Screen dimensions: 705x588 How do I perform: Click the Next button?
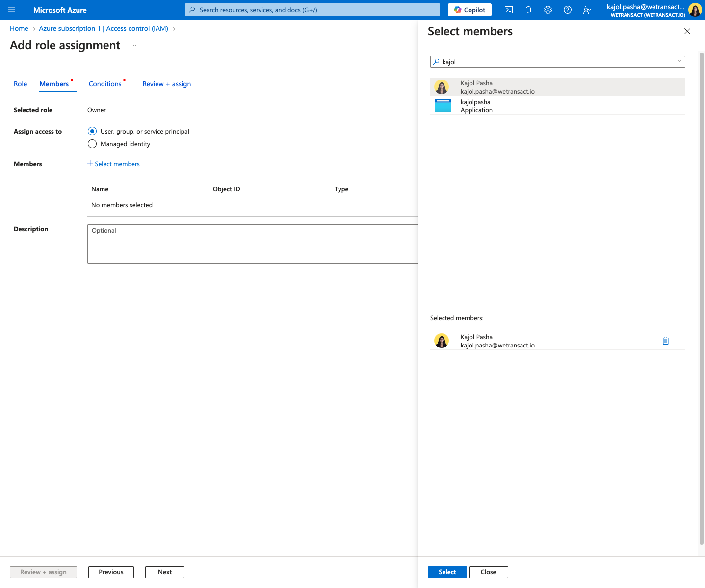[165, 572]
